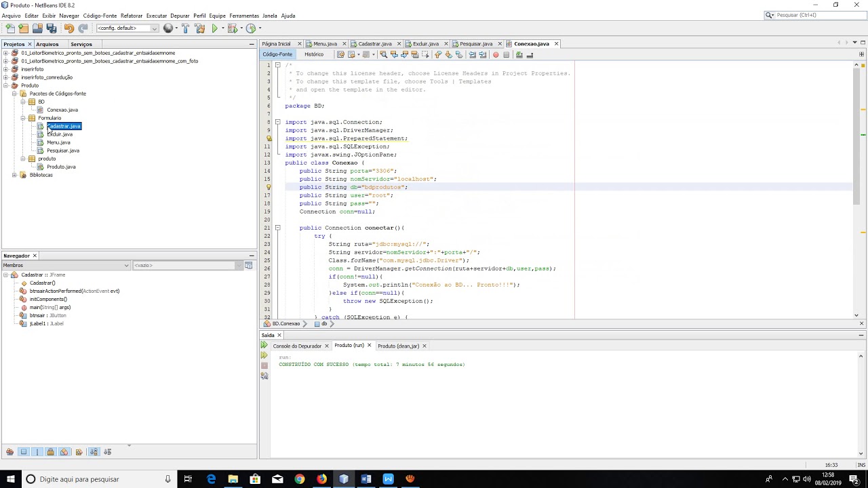868x488 pixels.
Task: Open the Ferramentas menu
Action: pos(244,16)
